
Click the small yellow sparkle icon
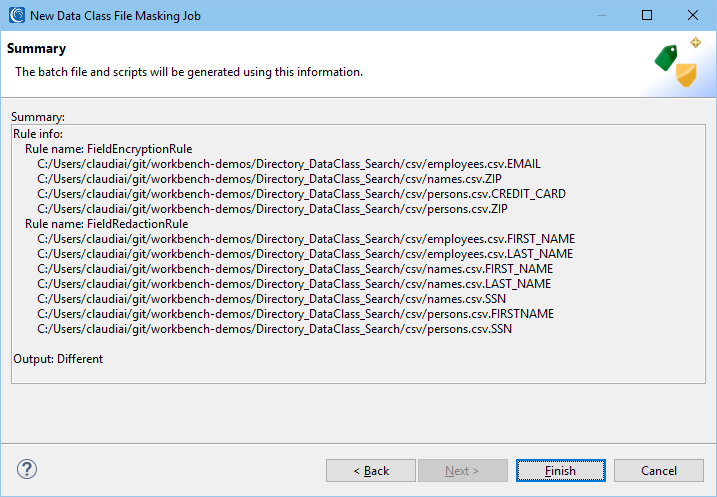(x=696, y=43)
